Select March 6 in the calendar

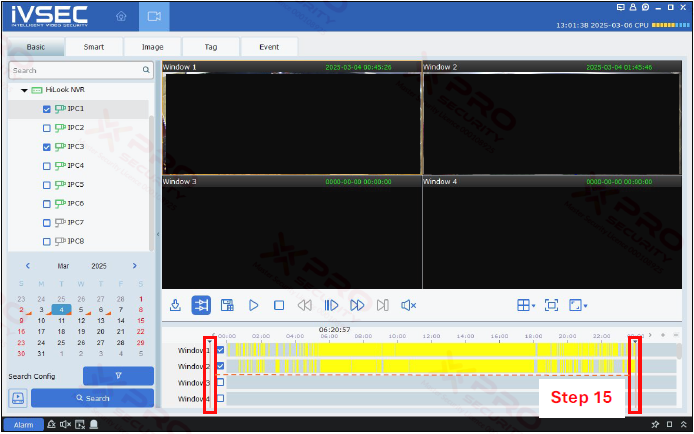point(101,310)
